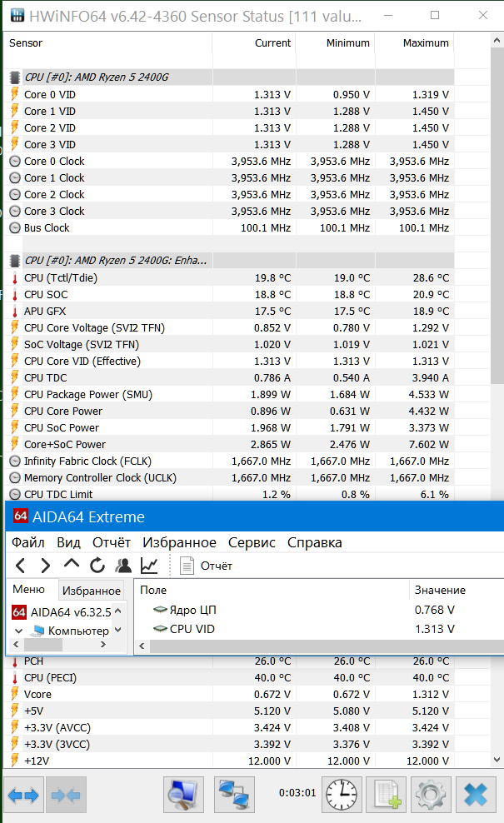Open HWiNFO settings gear icon

[431, 796]
